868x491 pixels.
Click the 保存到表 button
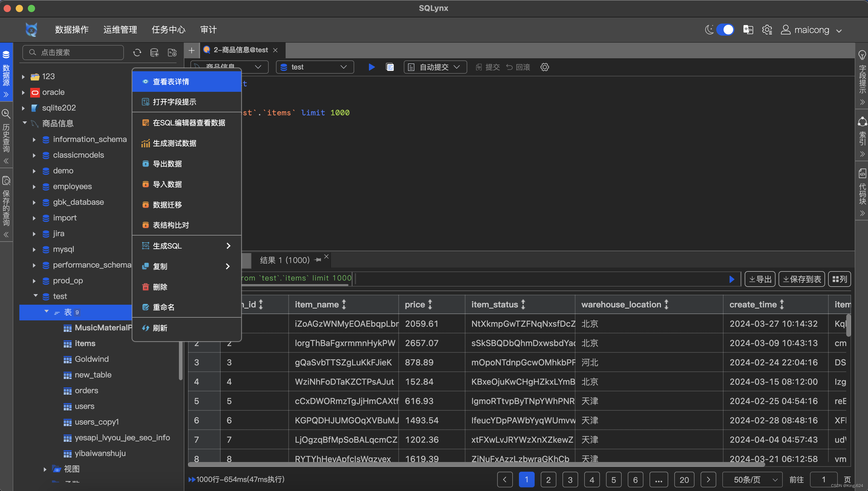[x=802, y=279]
